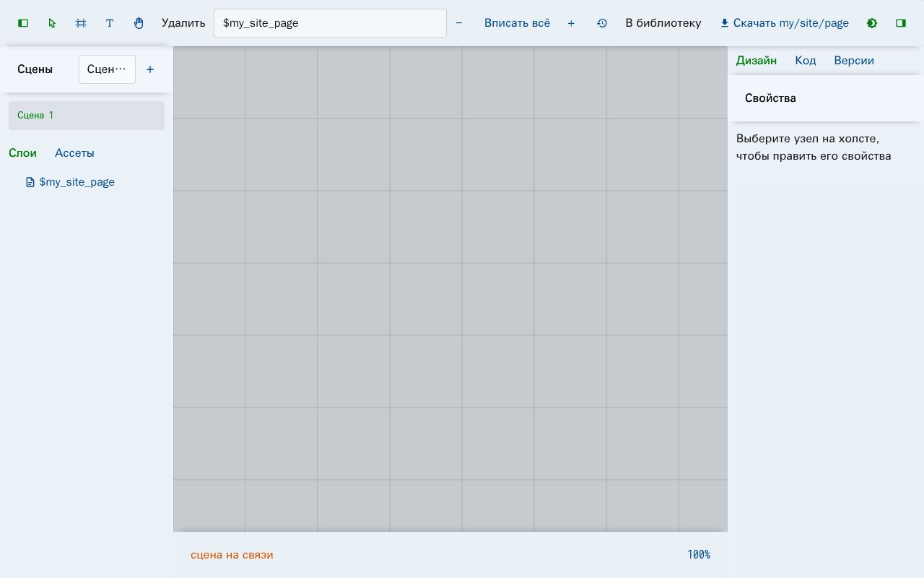Open the Код tab
Image resolution: width=924 pixels, height=578 pixels.
(x=806, y=61)
